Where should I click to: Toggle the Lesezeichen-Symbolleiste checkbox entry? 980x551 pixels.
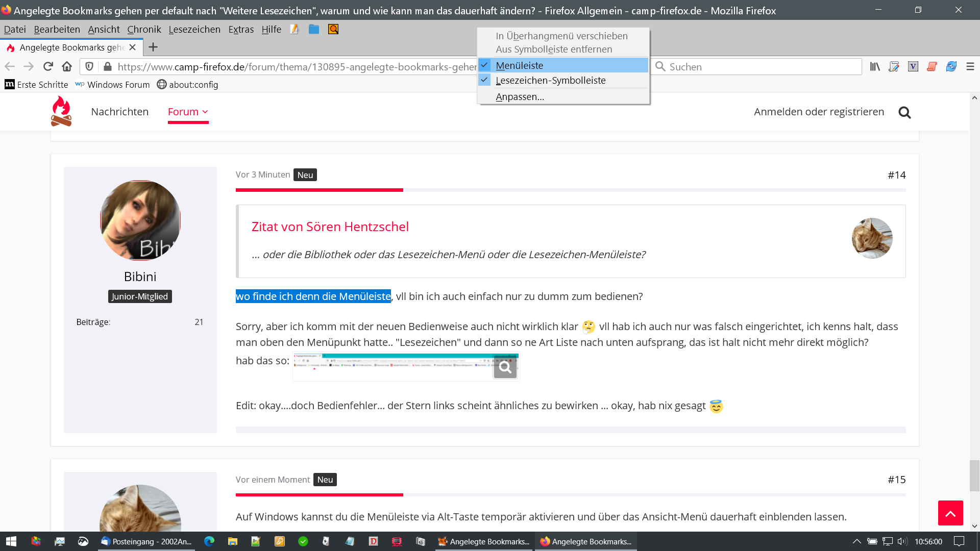click(x=550, y=80)
